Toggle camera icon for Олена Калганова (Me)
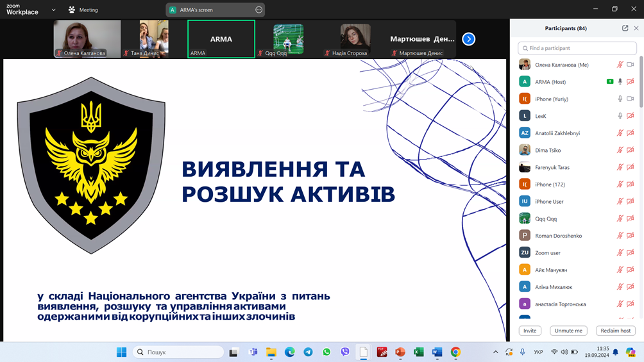The height and width of the screenshot is (362, 644). pyautogui.click(x=631, y=65)
